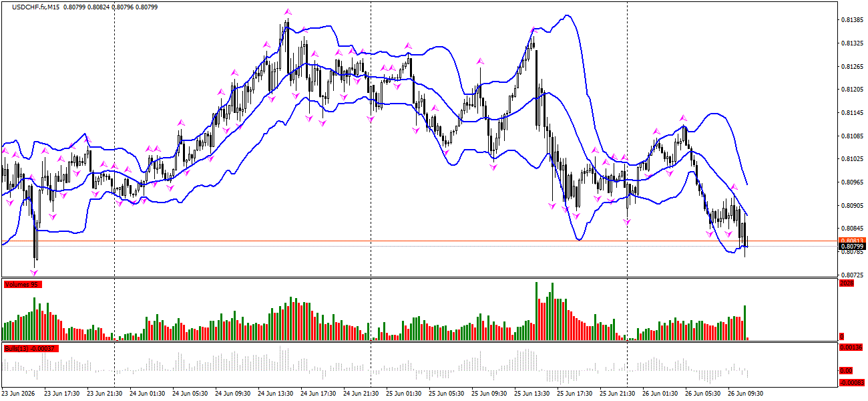The image size is (868, 401).
Task: Click the 26 Jun 05:30 time label
Action: 702,394
